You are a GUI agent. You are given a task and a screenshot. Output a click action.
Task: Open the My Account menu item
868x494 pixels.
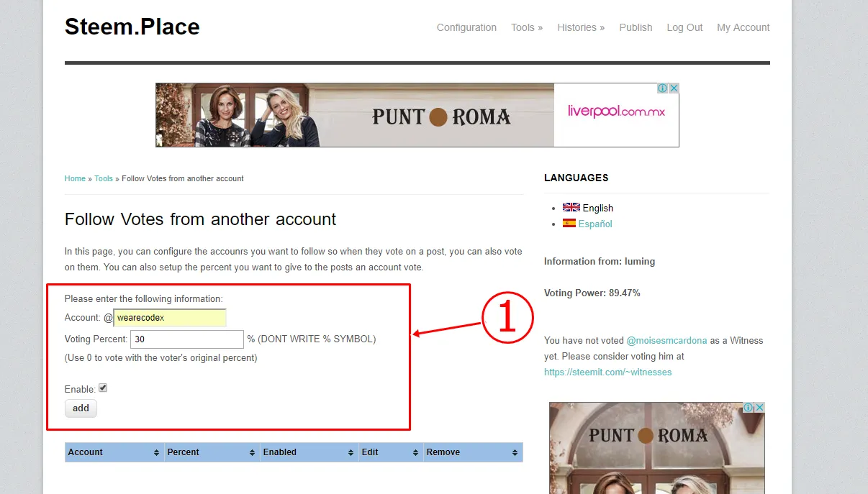coord(743,27)
